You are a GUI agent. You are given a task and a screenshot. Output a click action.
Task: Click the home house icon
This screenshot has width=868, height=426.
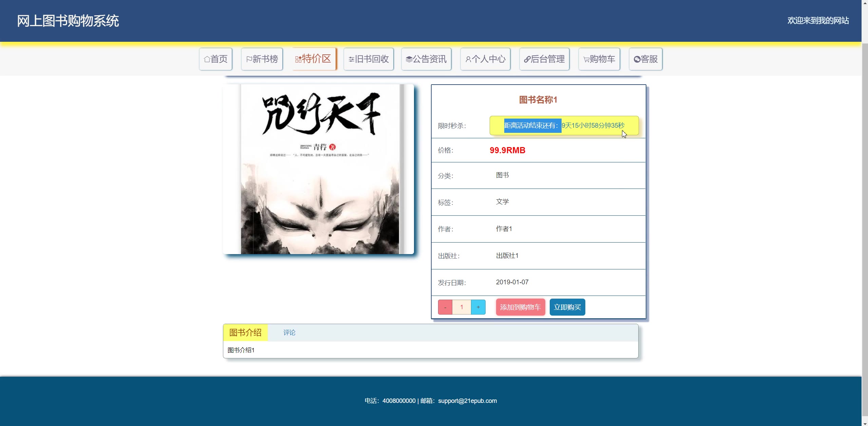click(207, 59)
